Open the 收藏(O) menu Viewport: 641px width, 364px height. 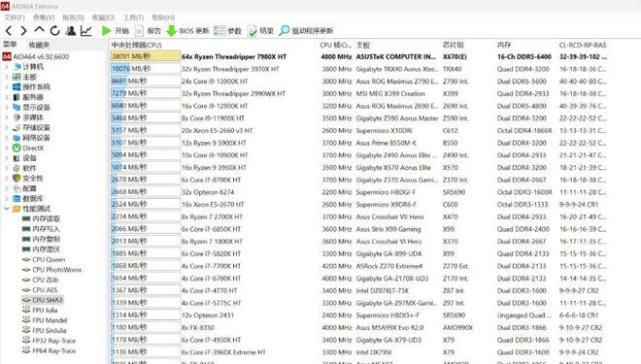[x=103, y=17]
